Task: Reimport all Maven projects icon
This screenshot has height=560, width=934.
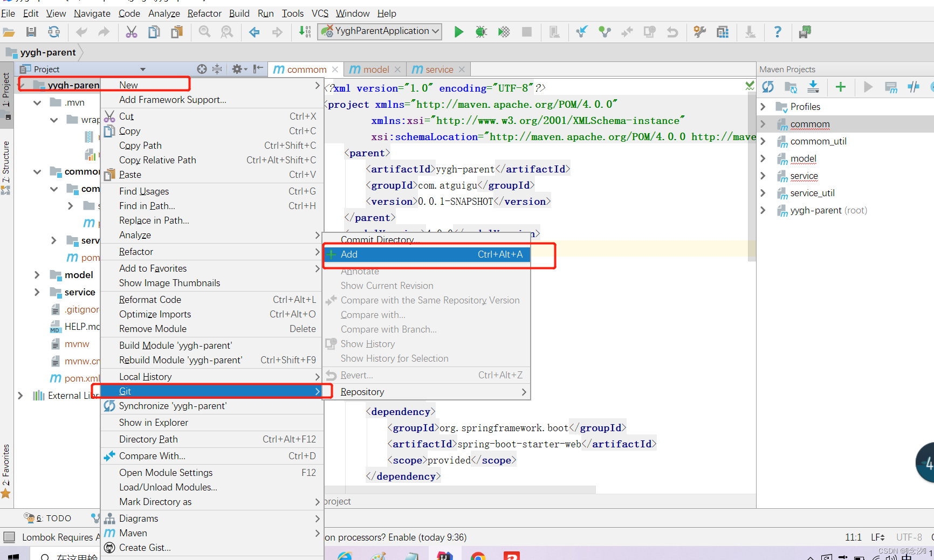Action: pos(768,87)
